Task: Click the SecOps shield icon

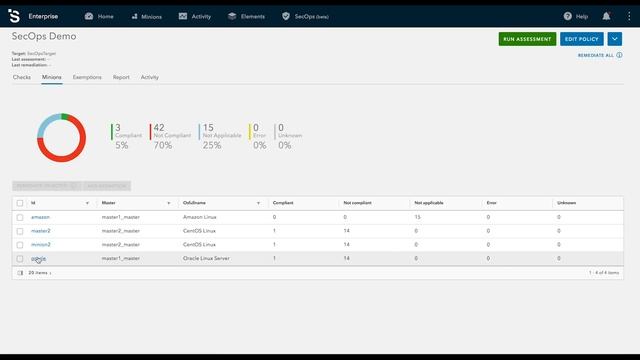Action: click(x=286, y=16)
